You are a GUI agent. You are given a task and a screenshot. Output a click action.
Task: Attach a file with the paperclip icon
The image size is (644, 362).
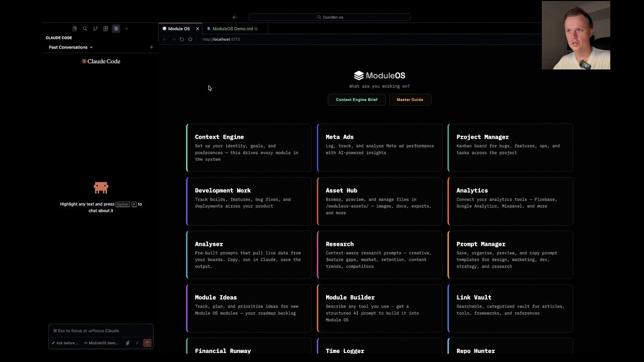click(x=128, y=343)
